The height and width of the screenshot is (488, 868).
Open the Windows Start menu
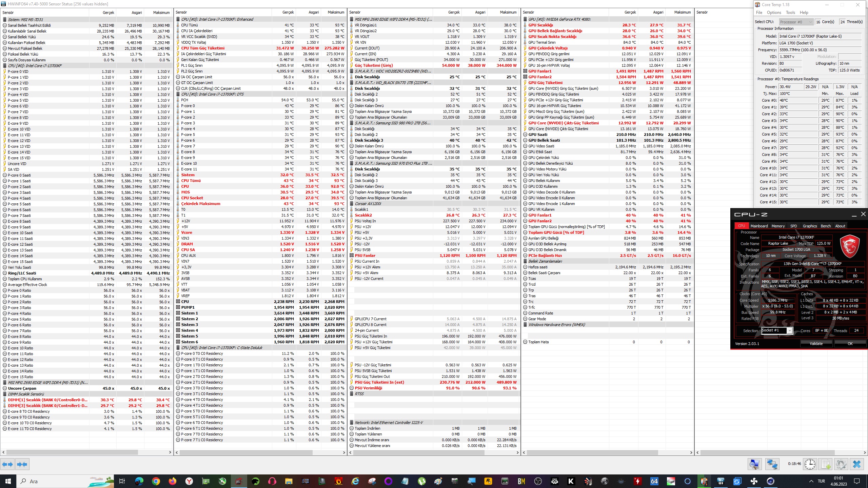[8, 481]
